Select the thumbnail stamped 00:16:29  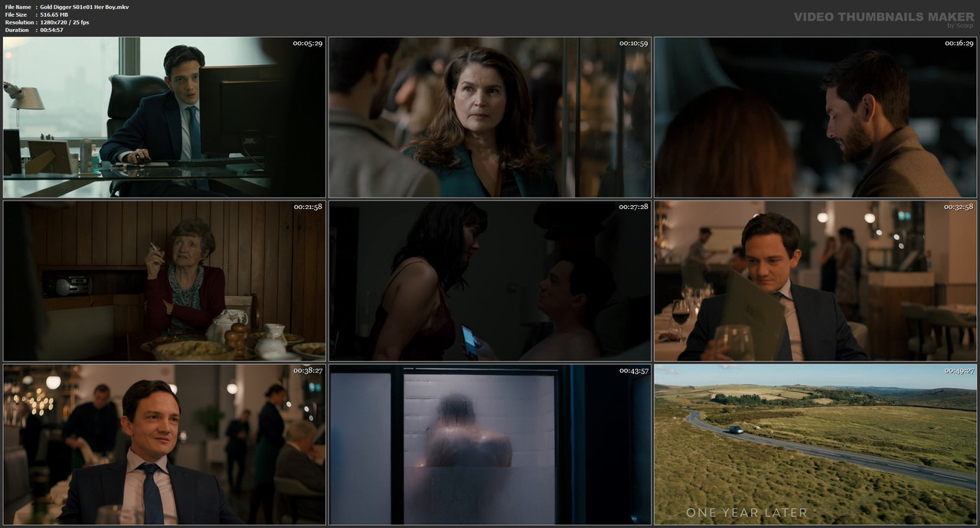815,117
